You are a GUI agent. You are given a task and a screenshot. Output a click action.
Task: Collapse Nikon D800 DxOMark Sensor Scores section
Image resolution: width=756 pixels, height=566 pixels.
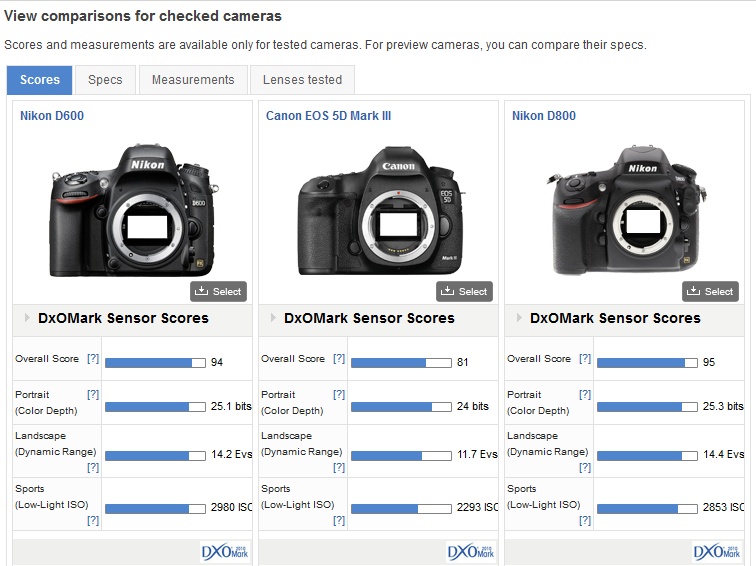pyautogui.click(x=519, y=318)
